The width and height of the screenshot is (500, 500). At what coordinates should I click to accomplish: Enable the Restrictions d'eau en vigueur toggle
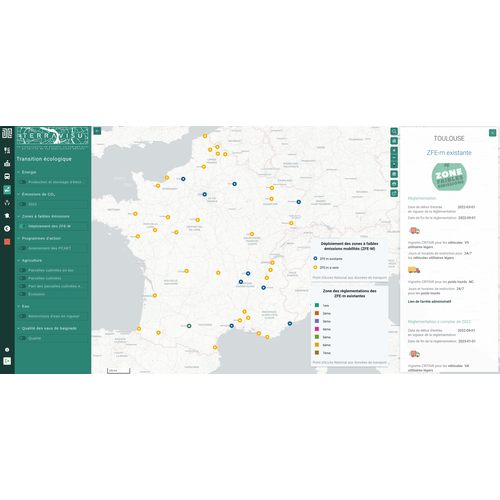(x=23, y=316)
